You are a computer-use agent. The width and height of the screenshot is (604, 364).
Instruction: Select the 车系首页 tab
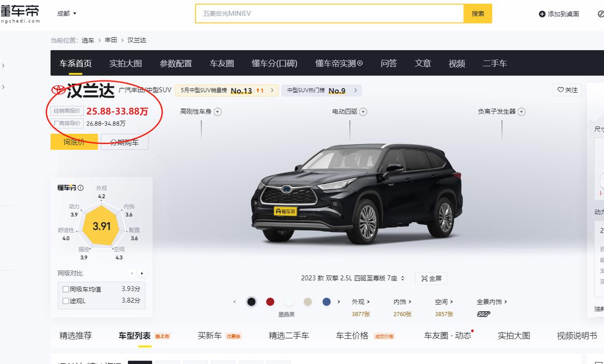(x=75, y=63)
